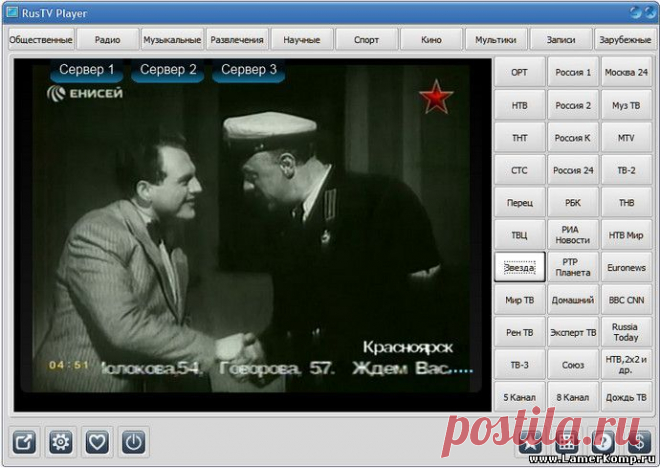This screenshot has width=660, height=468.
Task: Play the Россия 2 channel
Action: 573,105
